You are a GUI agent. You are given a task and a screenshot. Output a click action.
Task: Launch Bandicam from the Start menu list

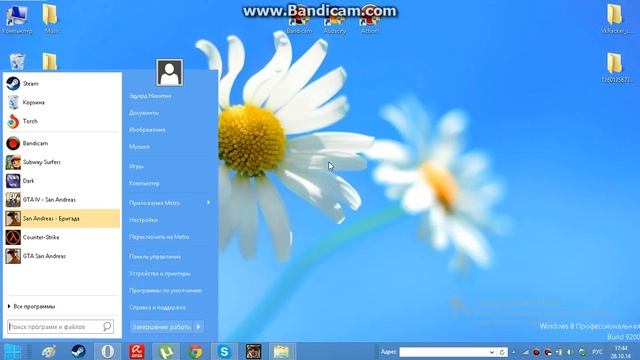[x=62, y=143]
